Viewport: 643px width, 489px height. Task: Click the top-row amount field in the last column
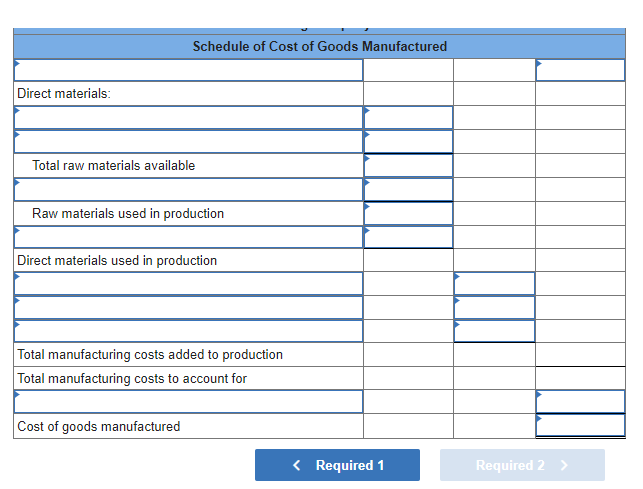580,70
